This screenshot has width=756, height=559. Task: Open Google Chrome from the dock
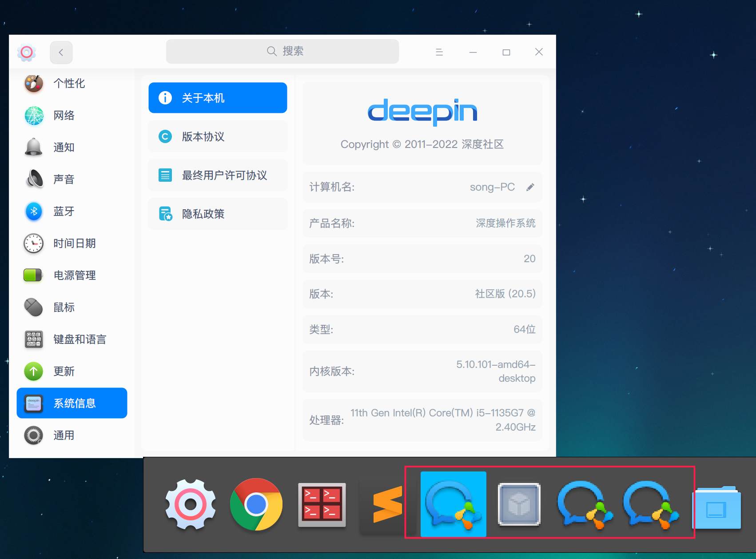tap(256, 504)
